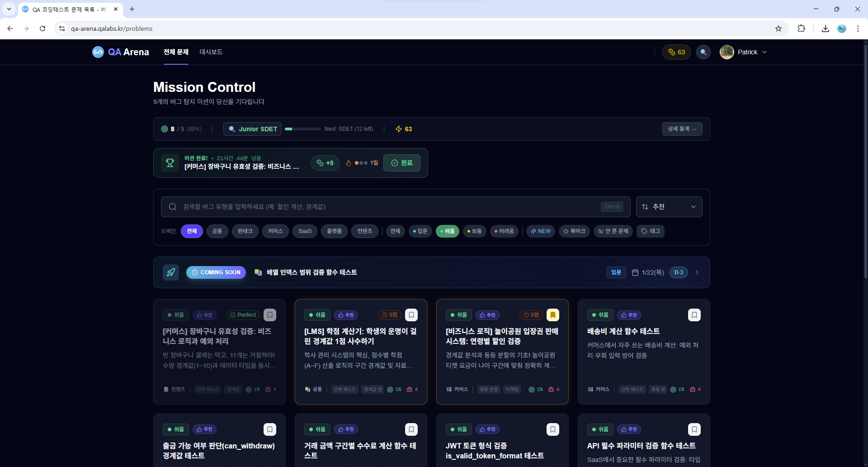Bookmark the 출금 가능 여부 판단 card
The width and height of the screenshot is (868, 467).
pyautogui.click(x=270, y=429)
